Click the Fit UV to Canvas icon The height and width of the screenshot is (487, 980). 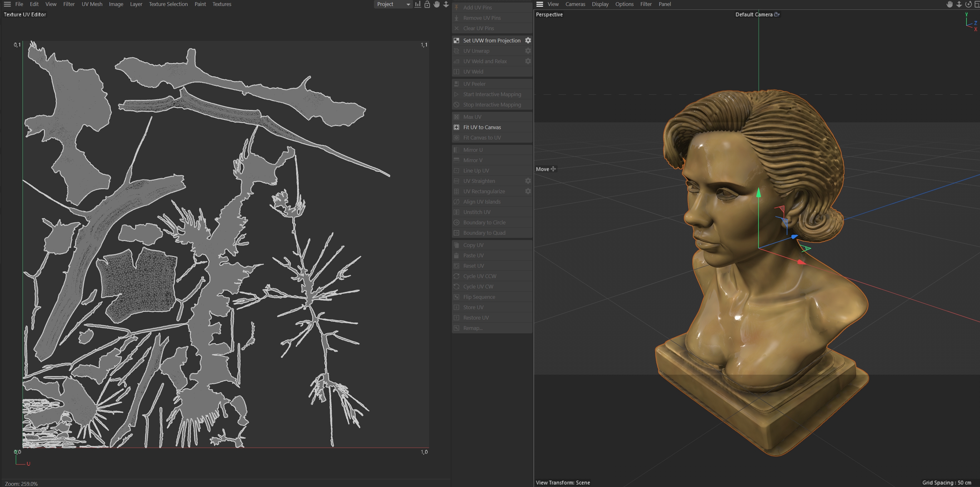click(457, 127)
